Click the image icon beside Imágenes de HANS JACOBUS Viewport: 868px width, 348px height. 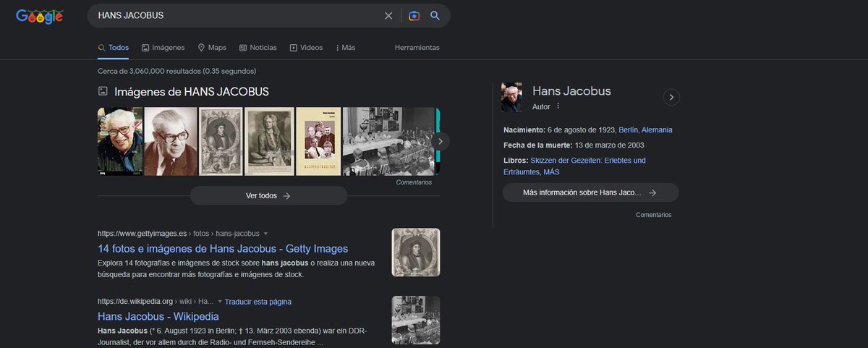103,91
